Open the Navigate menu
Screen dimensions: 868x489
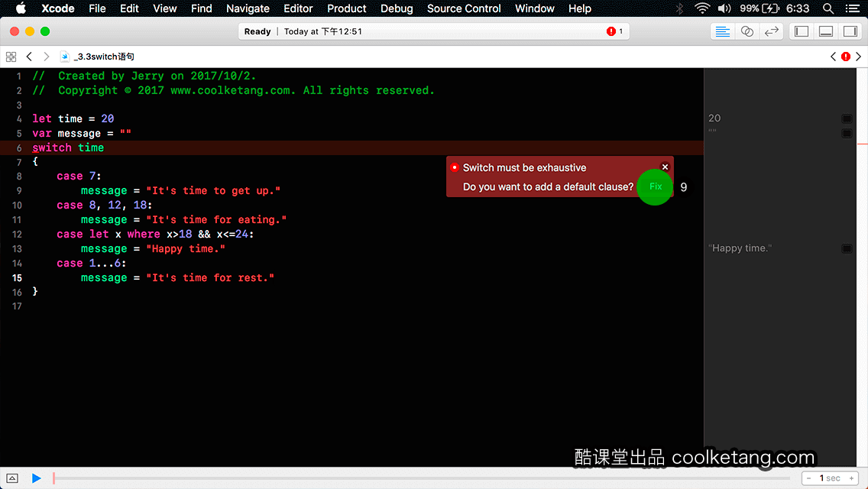click(248, 8)
